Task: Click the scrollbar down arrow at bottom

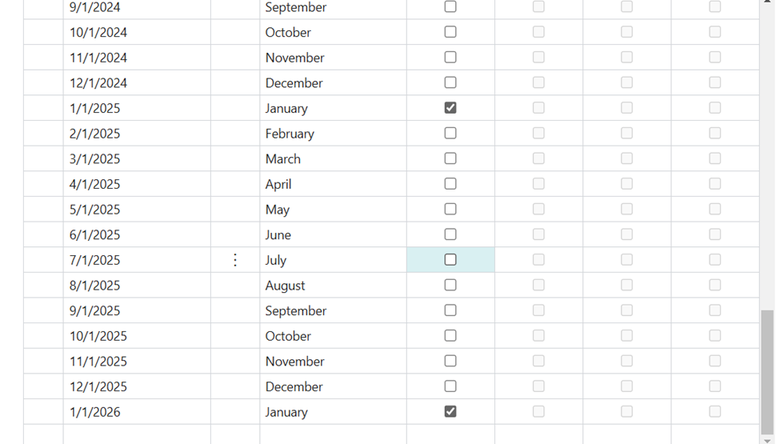Action: click(x=768, y=440)
